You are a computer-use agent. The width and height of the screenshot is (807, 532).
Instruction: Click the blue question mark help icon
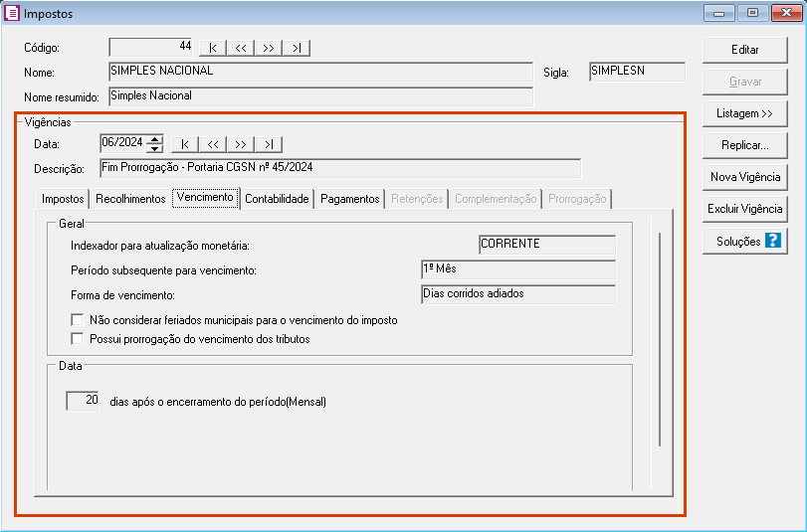(x=772, y=241)
